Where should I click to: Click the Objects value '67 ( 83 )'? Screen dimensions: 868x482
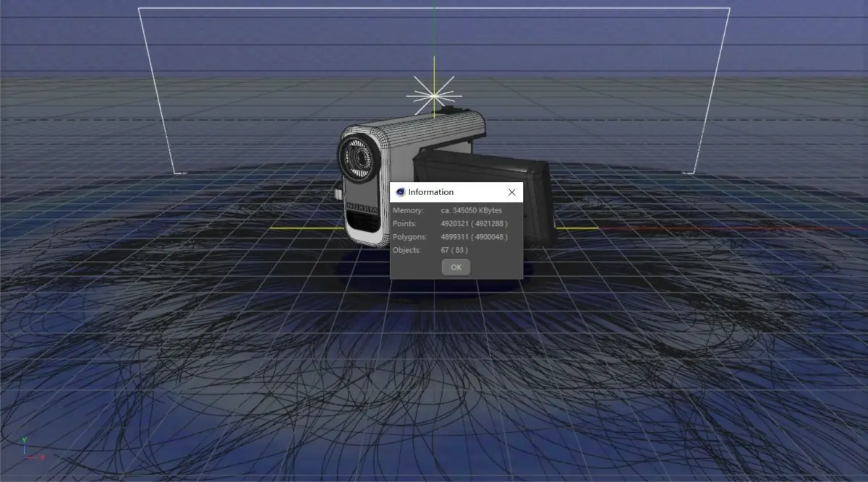point(454,250)
